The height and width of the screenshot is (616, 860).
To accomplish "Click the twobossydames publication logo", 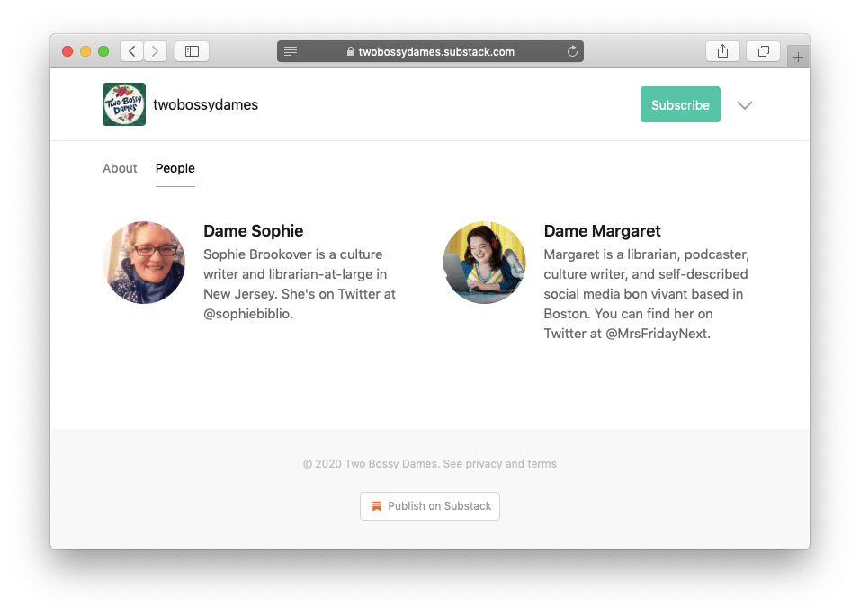I will tap(123, 104).
